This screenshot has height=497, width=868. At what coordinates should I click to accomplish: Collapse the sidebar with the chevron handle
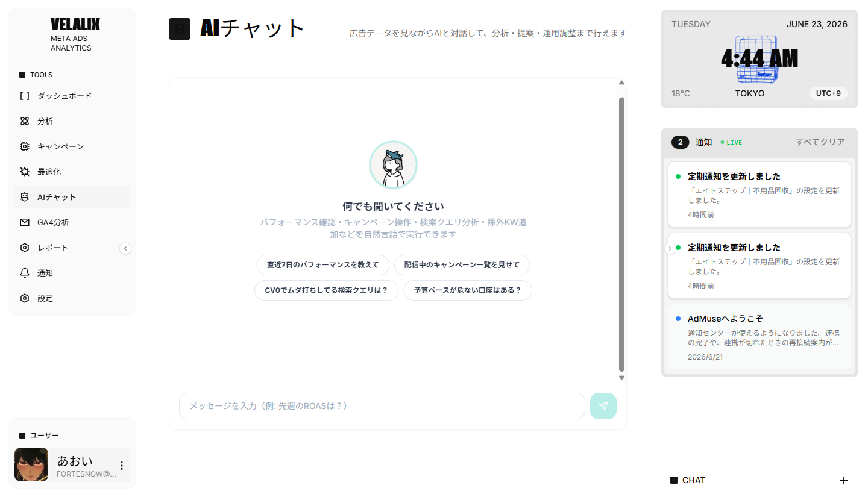point(125,248)
